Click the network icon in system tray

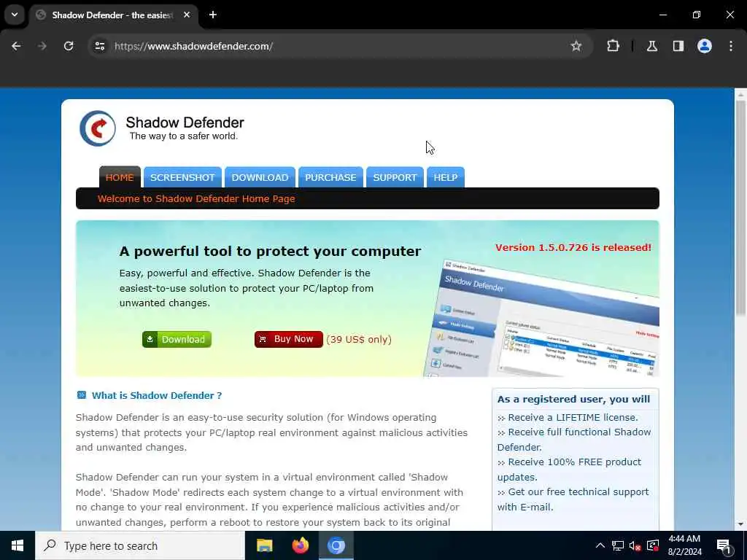[617, 545]
